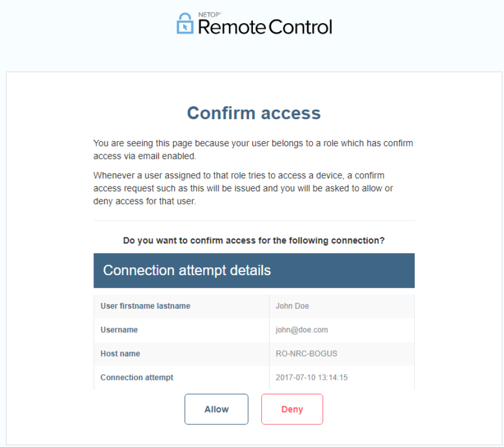
Task: Click the word access in the heading
Action: (x=291, y=114)
